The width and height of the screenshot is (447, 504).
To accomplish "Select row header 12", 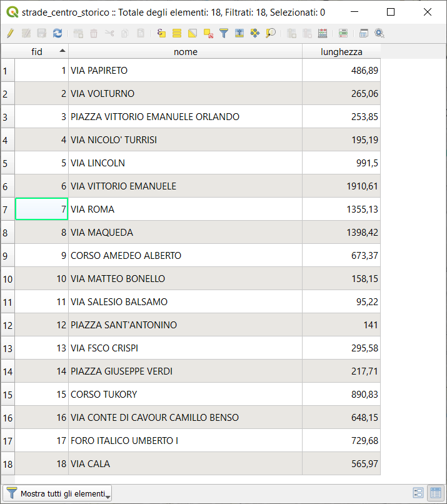I will pyautogui.click(x=8, y=325).
